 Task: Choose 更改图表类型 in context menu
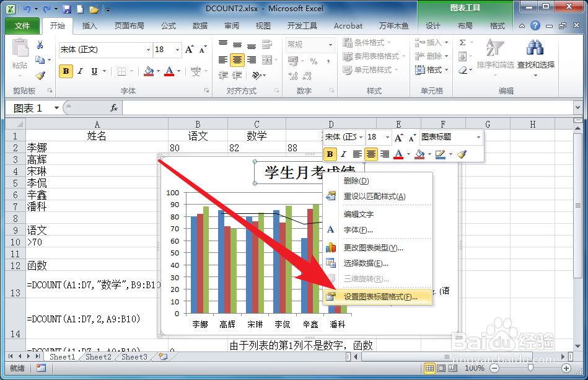point(377,247)
